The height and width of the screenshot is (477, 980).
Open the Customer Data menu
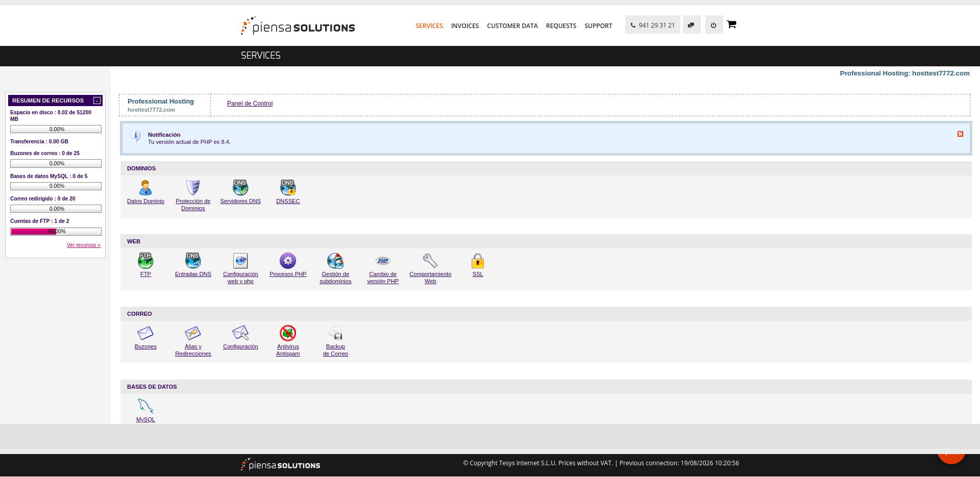pyautogui.click(x=512, y=26)
